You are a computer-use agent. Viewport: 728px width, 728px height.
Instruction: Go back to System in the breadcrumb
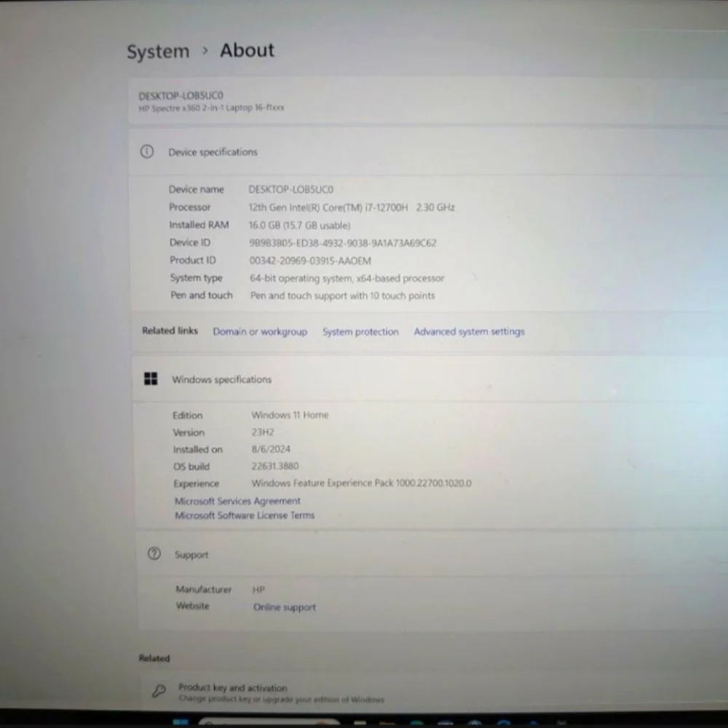[x=158, y=52]
